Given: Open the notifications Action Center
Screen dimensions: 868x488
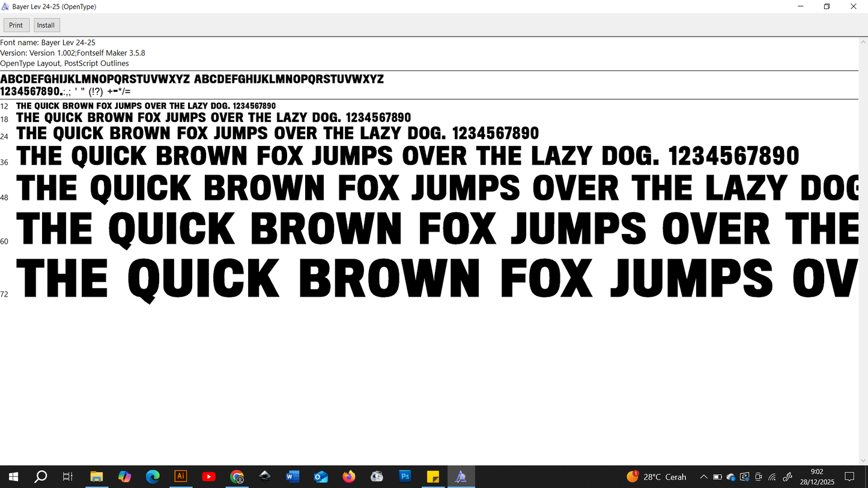Looking at the screenshot, I should [x=849, y=476].
